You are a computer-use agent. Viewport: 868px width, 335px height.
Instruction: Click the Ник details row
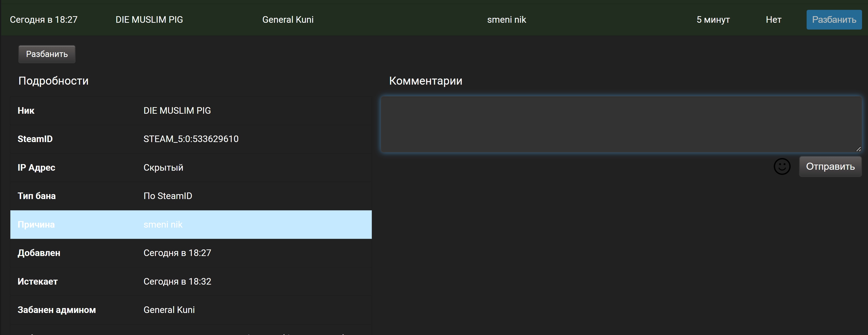191,110
